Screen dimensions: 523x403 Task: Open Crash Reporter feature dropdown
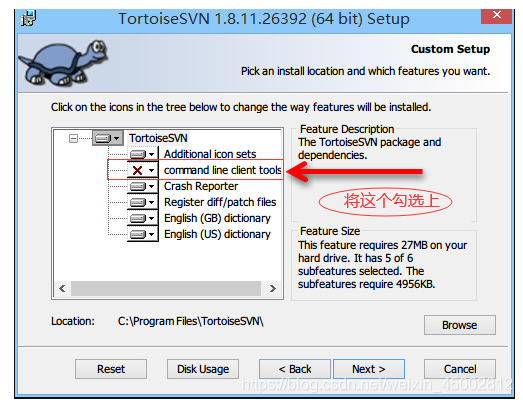point(142,186)
